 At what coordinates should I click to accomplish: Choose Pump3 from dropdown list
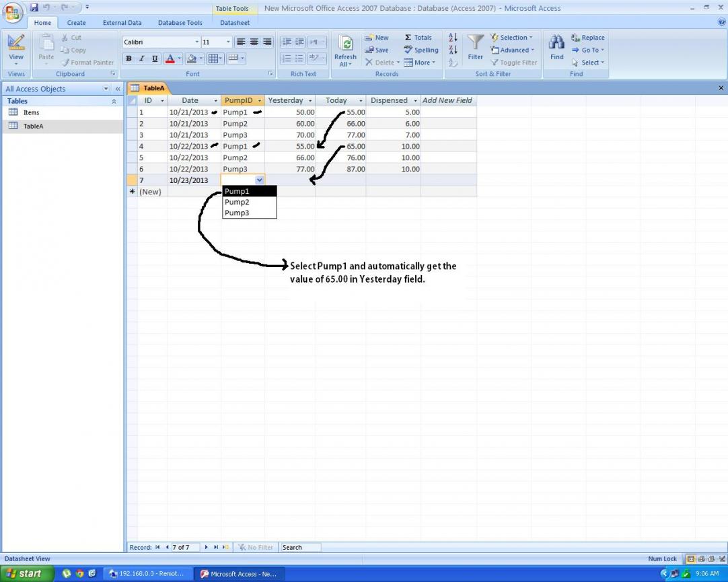[250, 213]
